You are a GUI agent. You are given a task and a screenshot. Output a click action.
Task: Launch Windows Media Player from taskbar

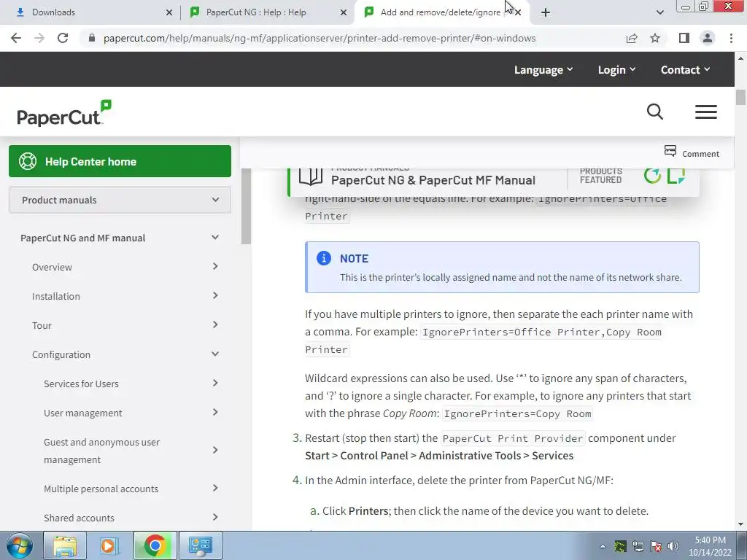click(109, 545)
